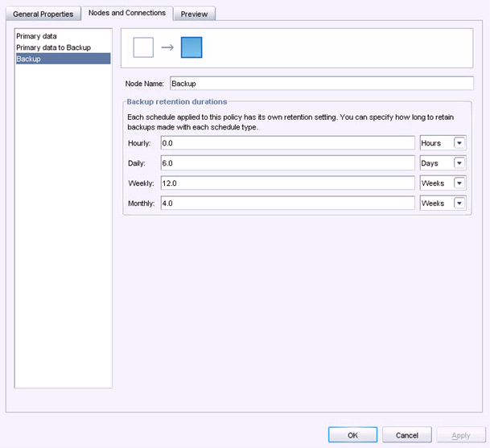
Task: Select the Backup item in the list
Action: [29, 59]
